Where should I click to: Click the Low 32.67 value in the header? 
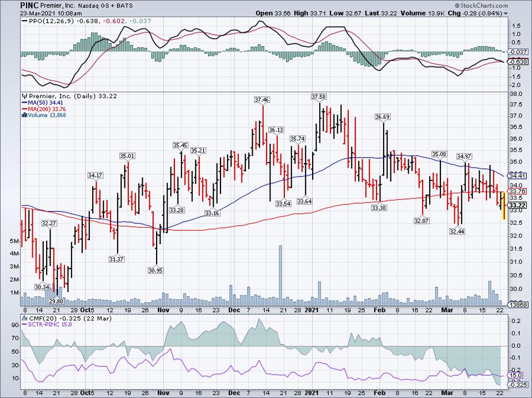pyautogui.click(x=346, y=13)
